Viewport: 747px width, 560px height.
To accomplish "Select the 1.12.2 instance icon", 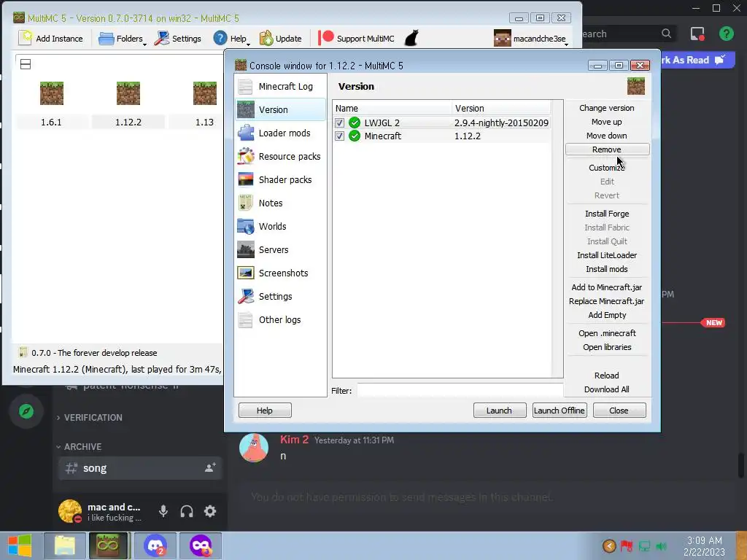I will click(128, 93).
